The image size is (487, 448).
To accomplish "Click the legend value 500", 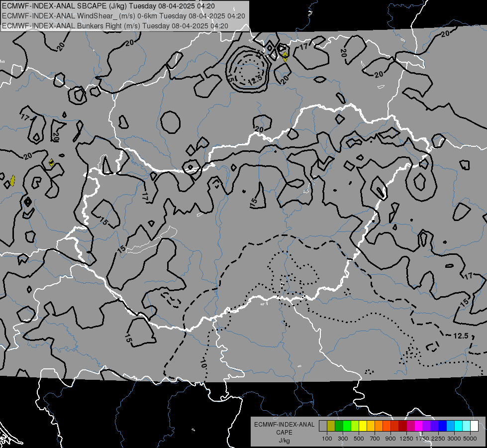I will click(x=359, y=439).
